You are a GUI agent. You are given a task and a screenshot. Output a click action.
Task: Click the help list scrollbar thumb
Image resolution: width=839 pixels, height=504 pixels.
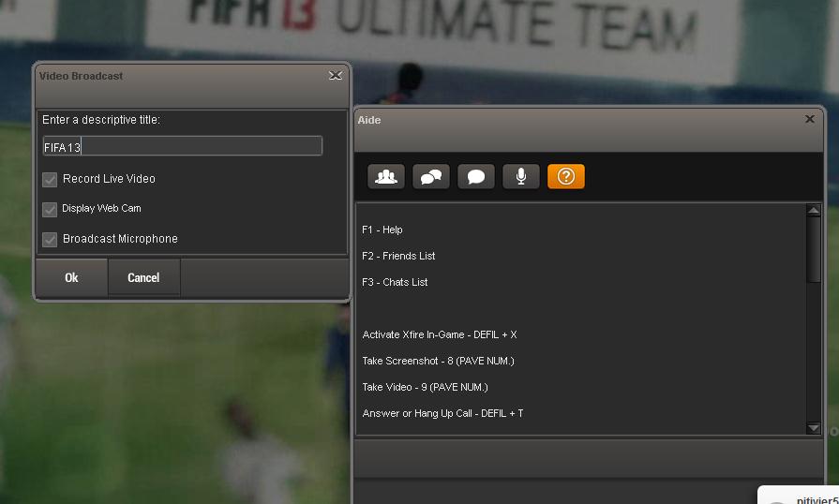[x=814, y=248]
